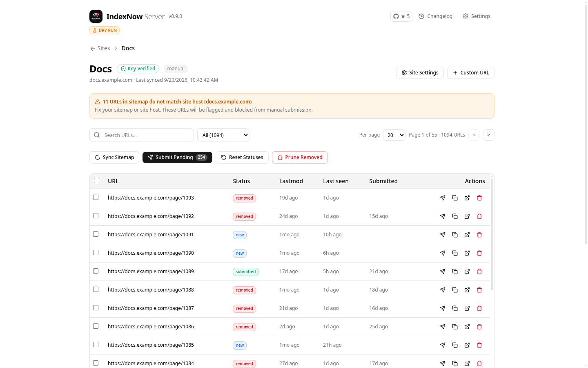Delete the page/1088 URL row
The height and width of the screenshot is (368, 588).
pyautogui.click(x=479, y=290)
